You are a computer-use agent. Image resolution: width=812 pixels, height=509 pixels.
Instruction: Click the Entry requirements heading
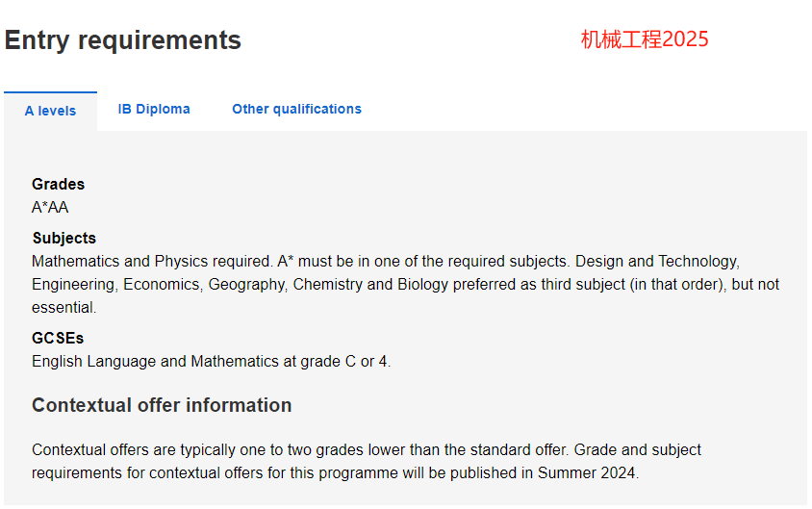(x=123, y=40)
